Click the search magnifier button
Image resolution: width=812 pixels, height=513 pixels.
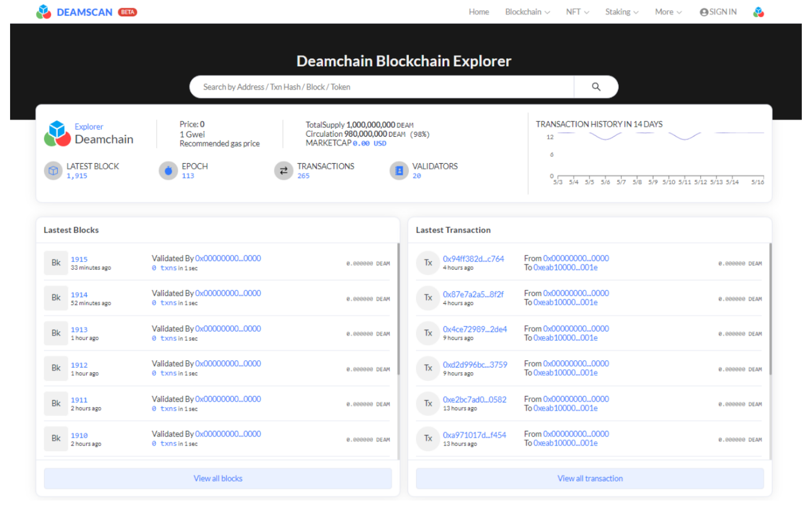click(596, 87)
